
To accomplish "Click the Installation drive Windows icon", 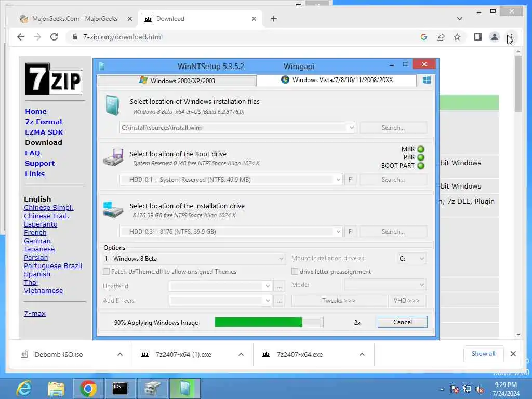I will click(x=113, y=209).
